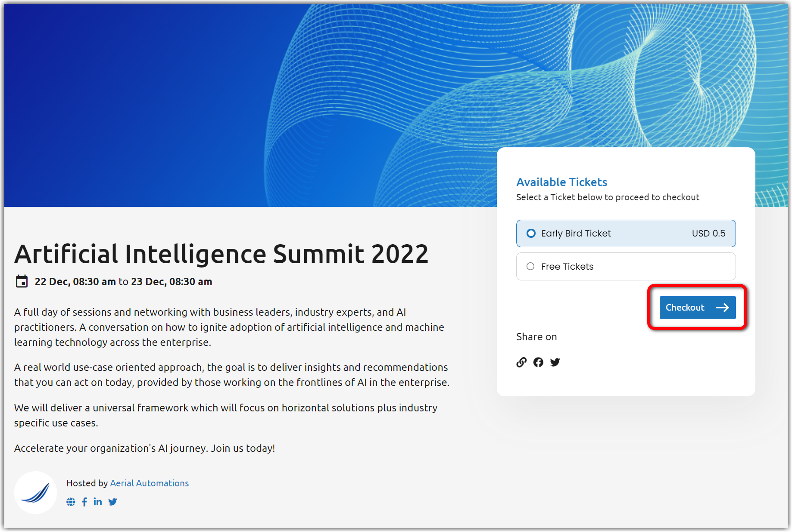
Task: Click the calendar icon beside event date
Action: (x=22, y=281)
